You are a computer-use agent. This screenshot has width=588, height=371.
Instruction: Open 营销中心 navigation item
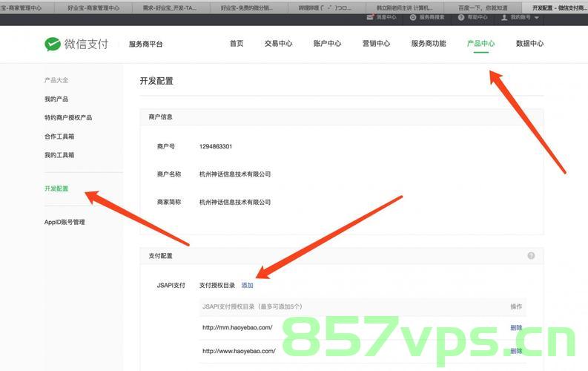[376, 44]
